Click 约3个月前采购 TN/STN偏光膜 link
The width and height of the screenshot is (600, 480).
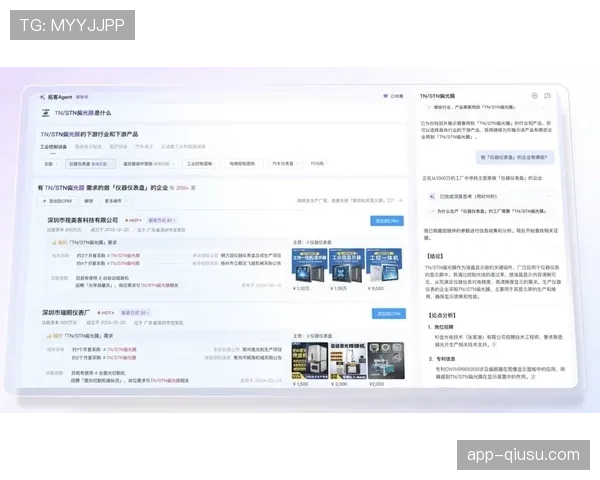coord(108,255)
